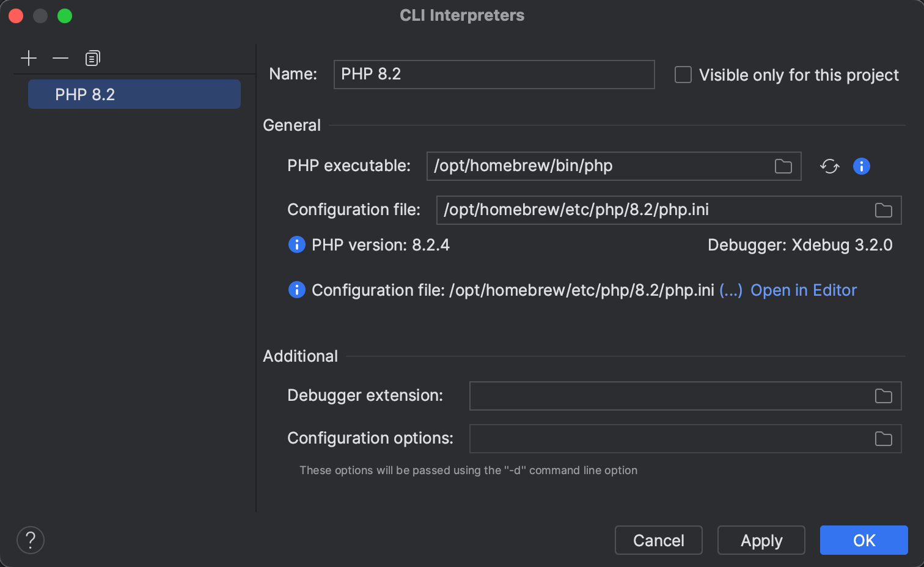Apply the interpreter changes
The height and width of the screenshot is (567, 924).
click(761, 540)
